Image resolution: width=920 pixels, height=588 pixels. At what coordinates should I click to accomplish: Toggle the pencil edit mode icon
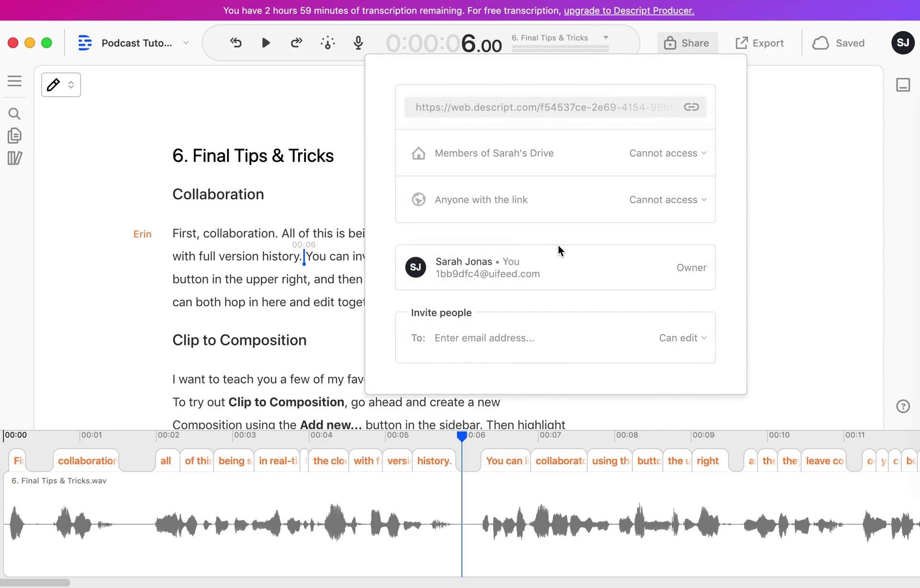click(53, 84)
